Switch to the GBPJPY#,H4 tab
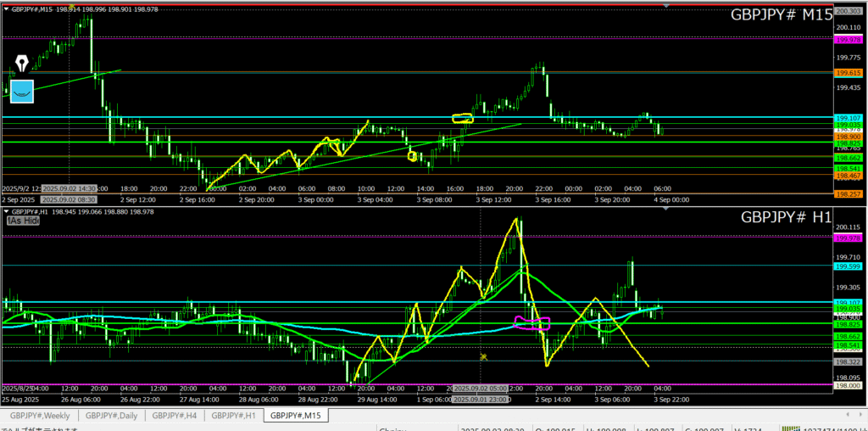 [175, 414]
